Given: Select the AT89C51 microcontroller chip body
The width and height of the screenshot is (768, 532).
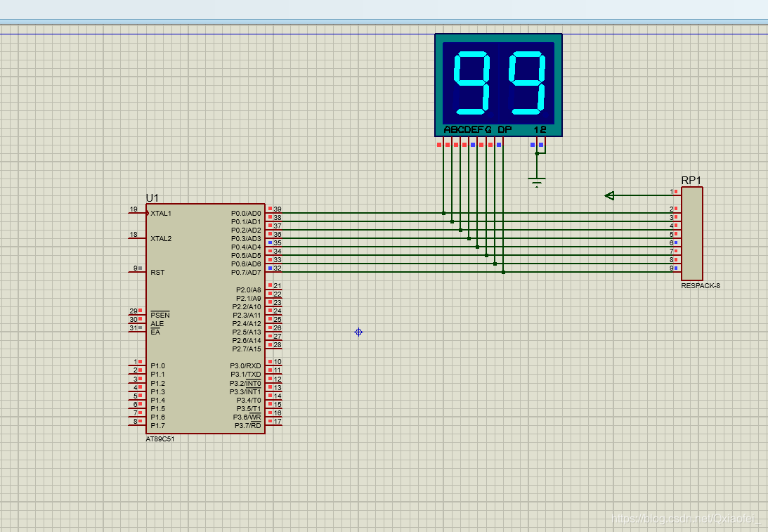Looking at the screenshot, I should pyautogui.click(x=205, y=318).
